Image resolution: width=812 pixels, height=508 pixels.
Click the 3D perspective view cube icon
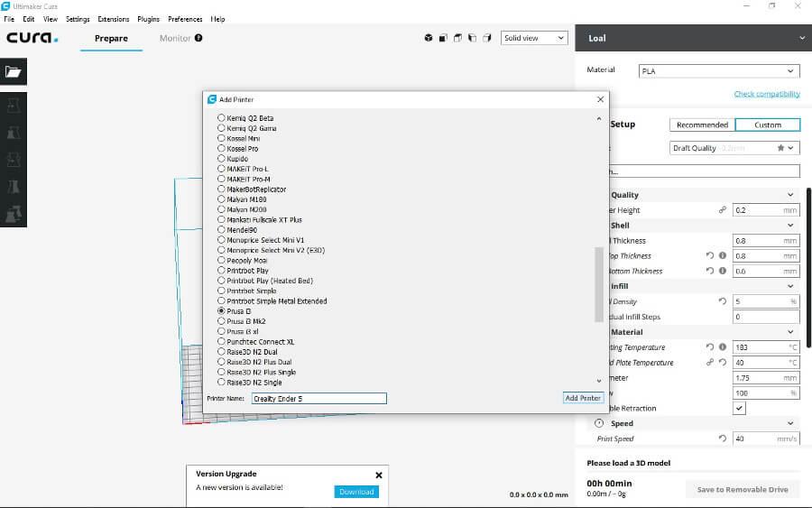point(428,38)
